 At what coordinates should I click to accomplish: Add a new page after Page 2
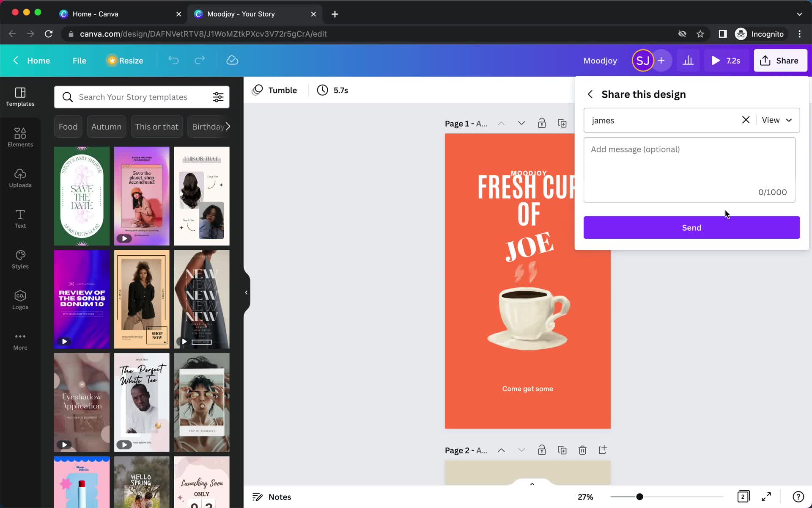603,450
